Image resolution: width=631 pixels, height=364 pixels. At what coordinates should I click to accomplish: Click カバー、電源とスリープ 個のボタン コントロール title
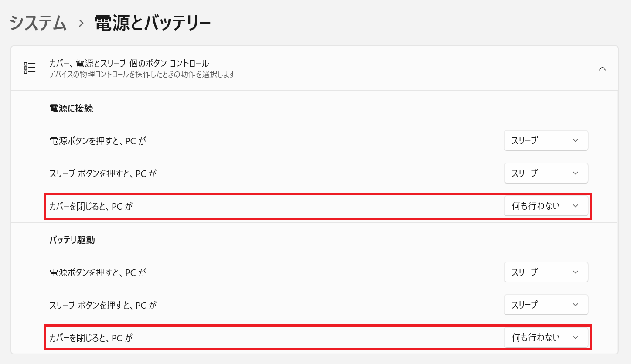pyautogui.click(x=129, y=64)
